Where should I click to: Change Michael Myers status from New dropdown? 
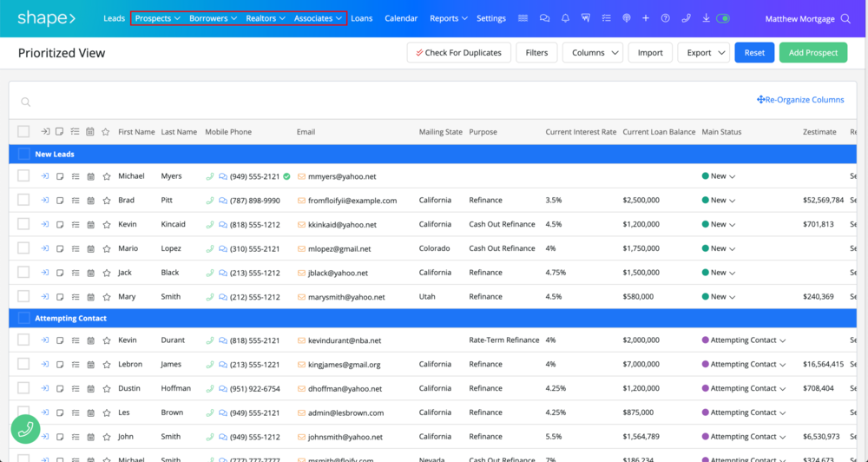(x=719, y=176)
